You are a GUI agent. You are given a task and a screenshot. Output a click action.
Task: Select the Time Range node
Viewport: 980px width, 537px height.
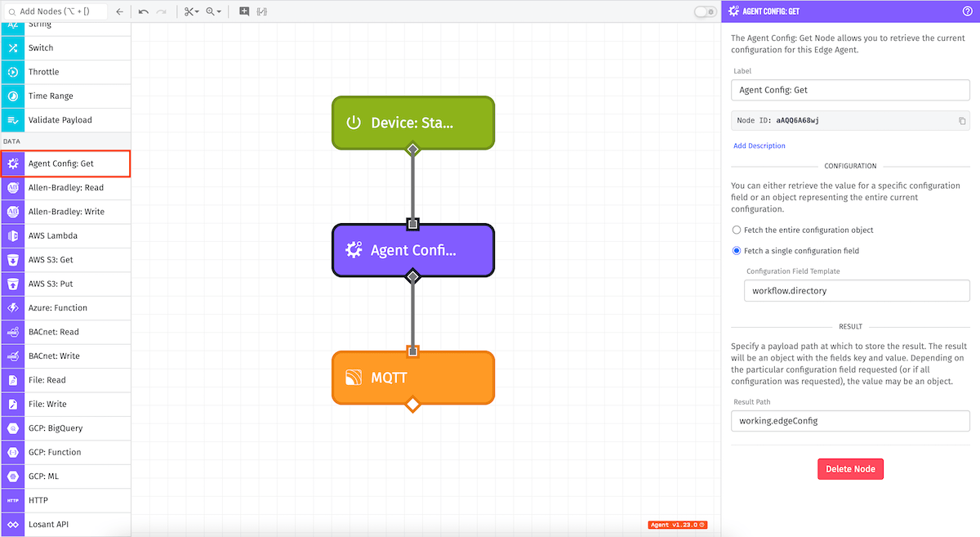tap(65, 96)
